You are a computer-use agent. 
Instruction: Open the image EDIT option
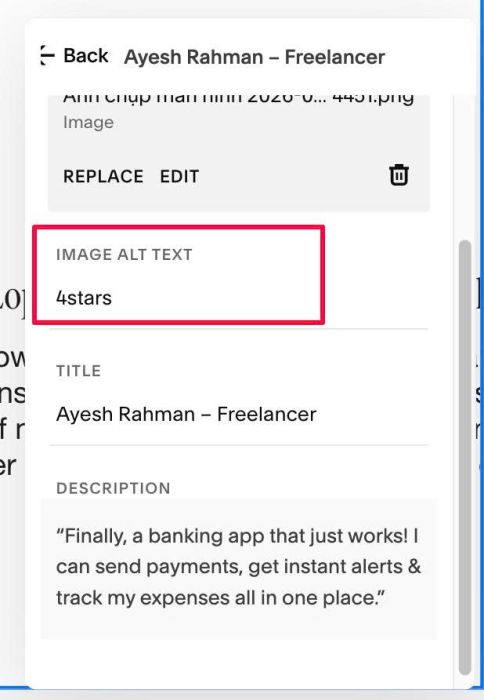pos(179,176)
